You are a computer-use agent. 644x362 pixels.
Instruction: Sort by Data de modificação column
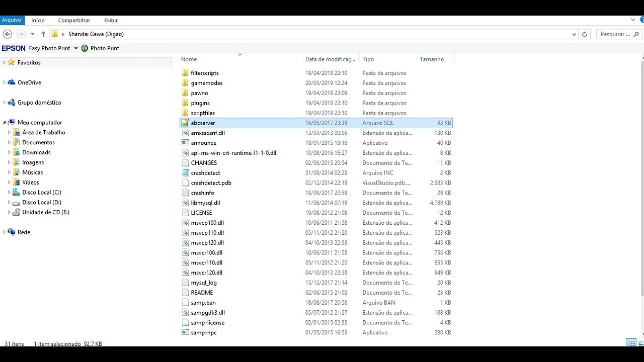tap(331, 59)
